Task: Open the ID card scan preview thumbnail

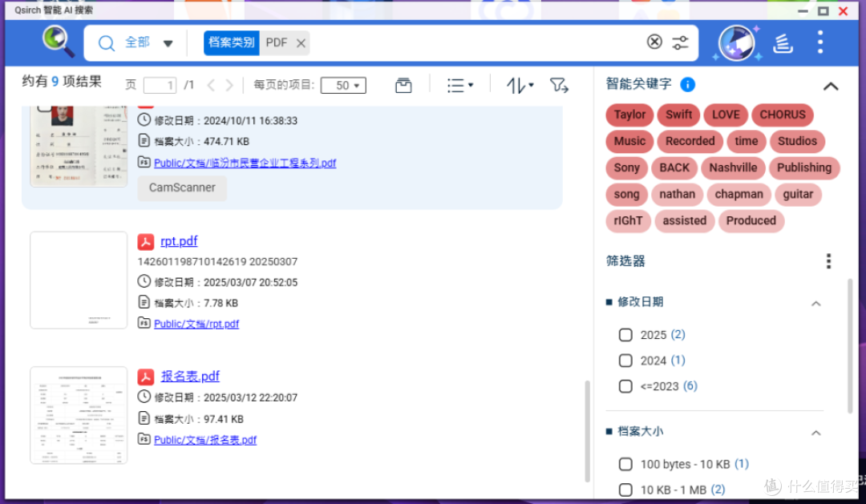Action: coord(79,147)
